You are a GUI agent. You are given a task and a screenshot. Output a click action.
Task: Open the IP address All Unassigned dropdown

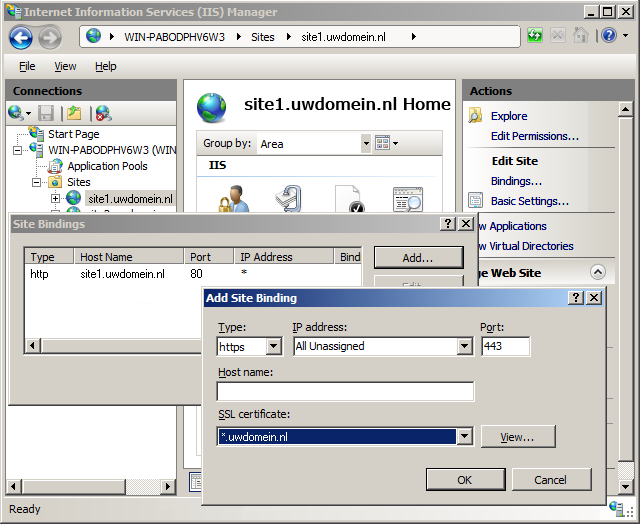coord(464,346)
